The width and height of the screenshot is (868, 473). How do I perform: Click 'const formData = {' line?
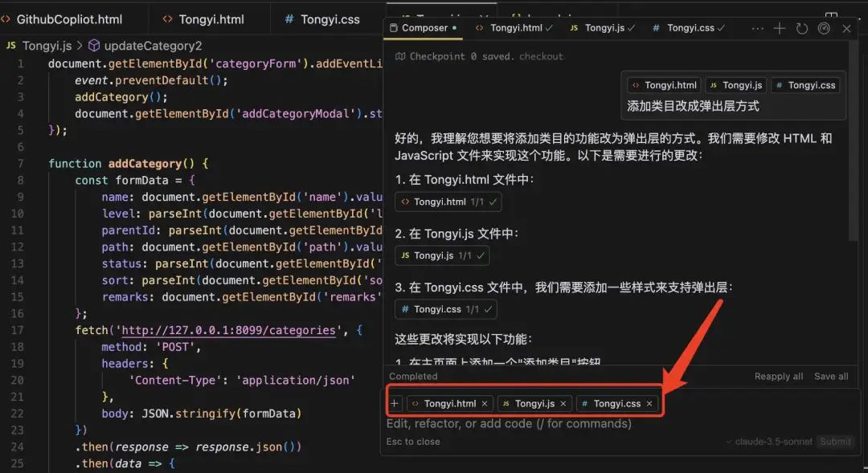pyautogui.click(x=135, y=181)
